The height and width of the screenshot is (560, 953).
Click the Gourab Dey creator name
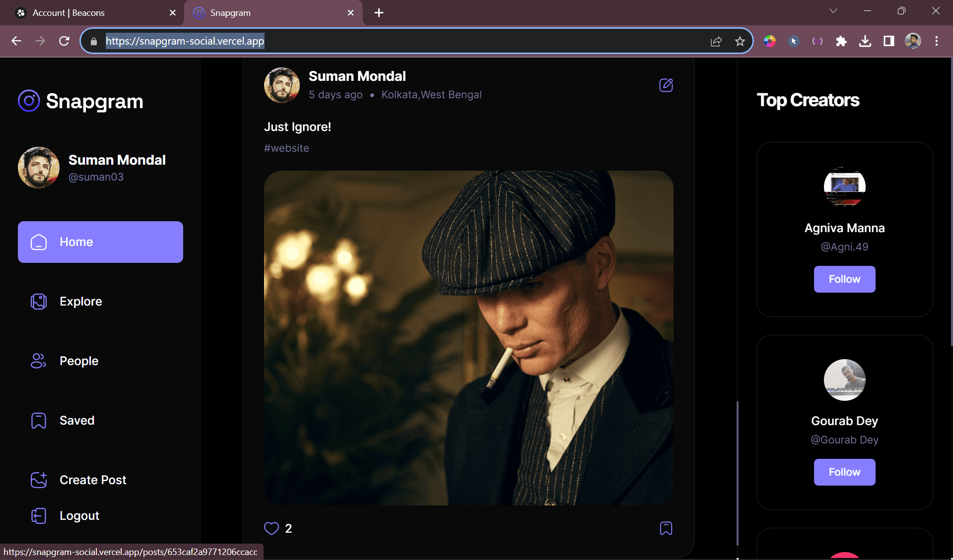pos(844,421)
